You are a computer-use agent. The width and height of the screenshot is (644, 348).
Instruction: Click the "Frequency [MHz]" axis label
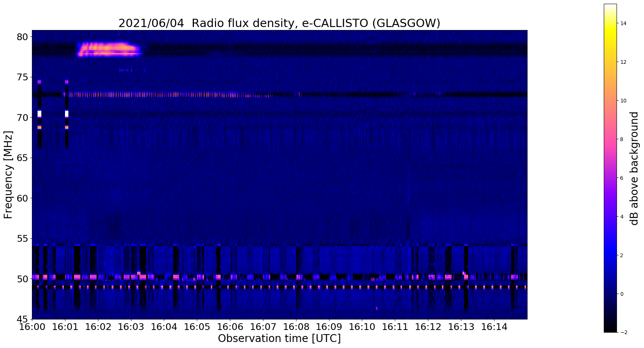tap(8, 175)
